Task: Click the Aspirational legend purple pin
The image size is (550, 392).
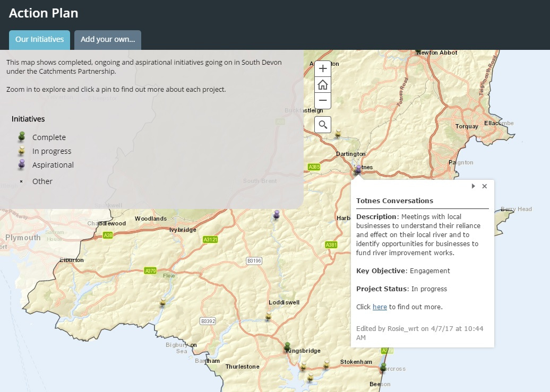Action: coord(22,164)
